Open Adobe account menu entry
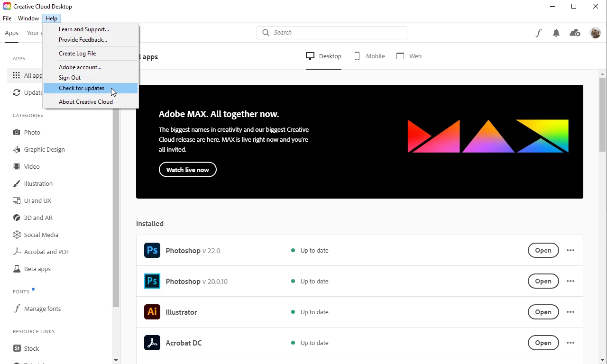This screenshot has height=364, width=607. [91, 67]
